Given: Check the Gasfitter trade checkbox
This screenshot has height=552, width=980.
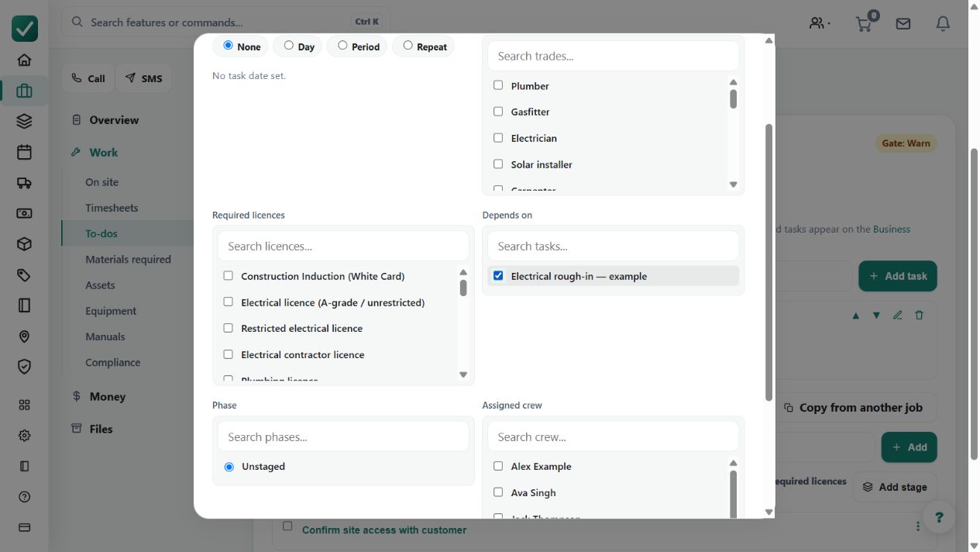Looking at the screenshot, I should (x=498, y=112).
